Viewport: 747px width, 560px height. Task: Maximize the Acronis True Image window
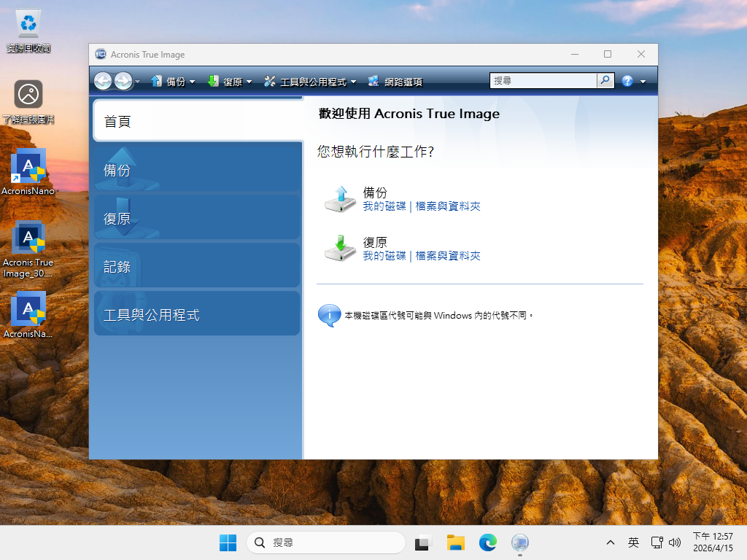click(608, 54)
